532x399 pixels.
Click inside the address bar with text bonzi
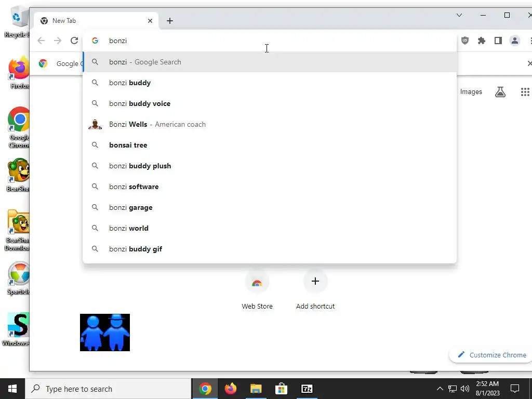[270, 41]
